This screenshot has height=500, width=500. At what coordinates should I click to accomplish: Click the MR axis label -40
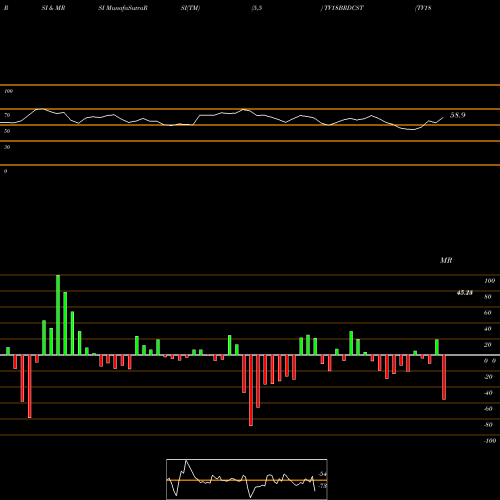coord(488,393)
